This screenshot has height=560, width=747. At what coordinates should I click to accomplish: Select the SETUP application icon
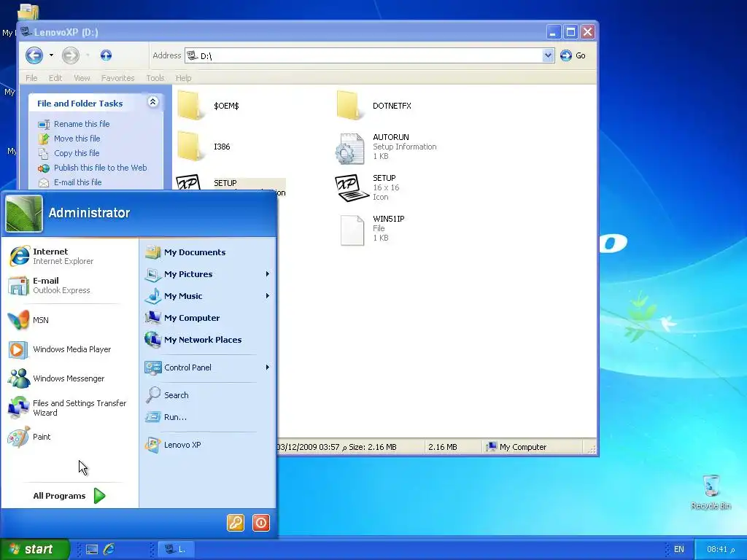coord(188,183)
